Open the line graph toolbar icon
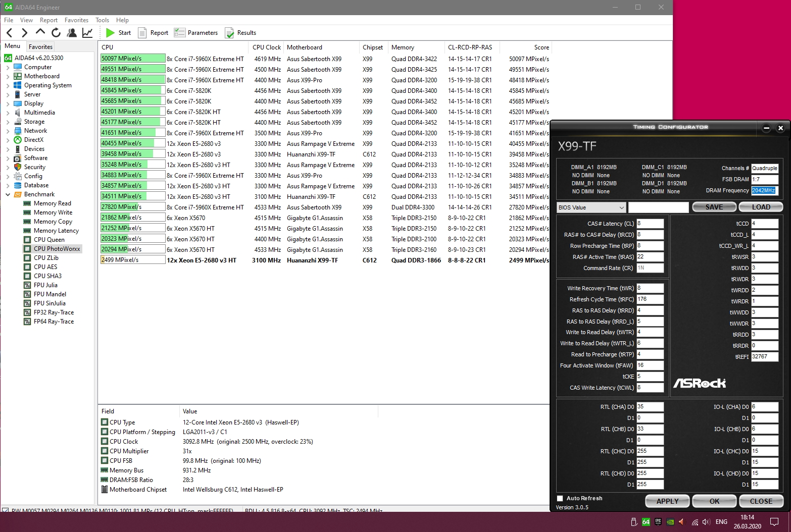The image size is (791, 532). pyautogui.click(x=87, y=33)
